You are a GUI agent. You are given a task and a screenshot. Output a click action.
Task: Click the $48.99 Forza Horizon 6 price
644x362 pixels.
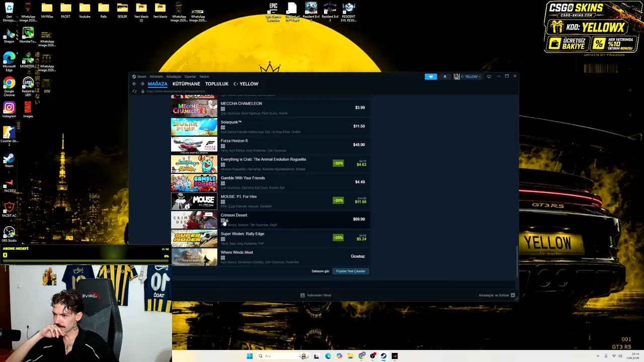(x=359, y=145)
